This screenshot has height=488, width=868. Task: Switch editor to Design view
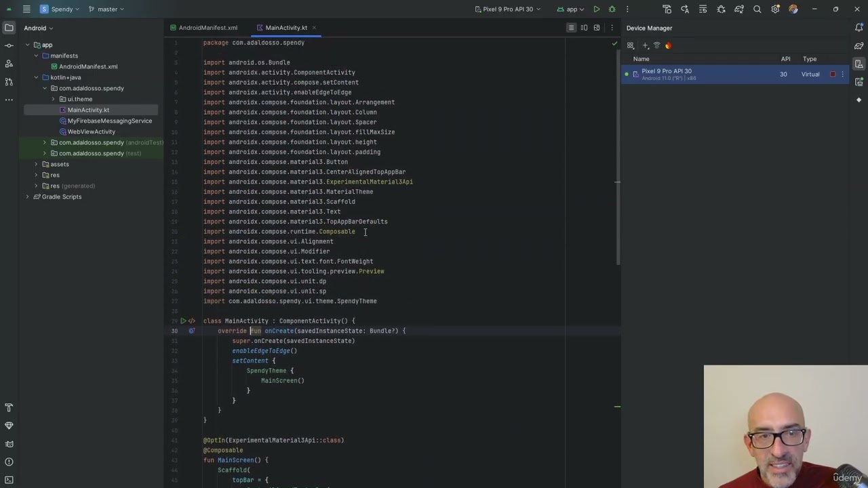tap(597, 28)
